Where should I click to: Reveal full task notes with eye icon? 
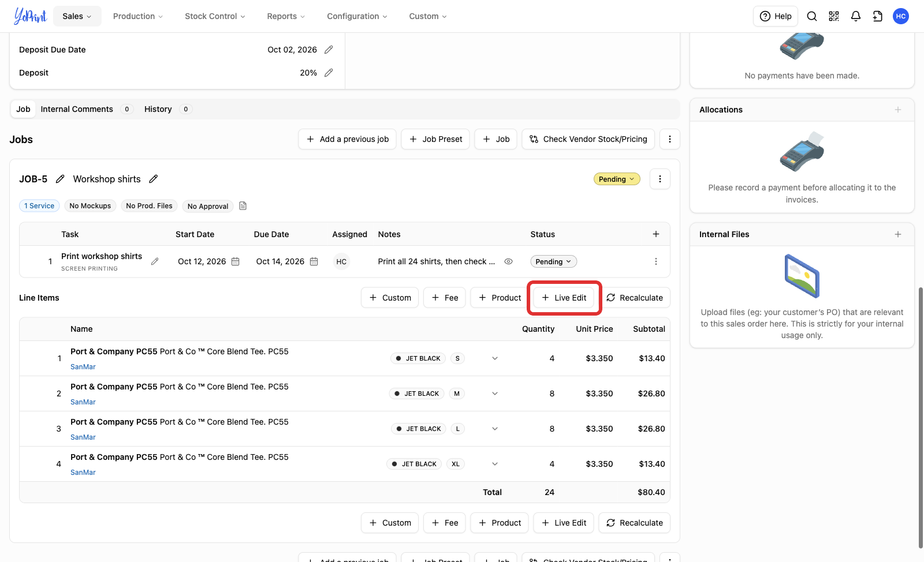click(x=509, y=261)
